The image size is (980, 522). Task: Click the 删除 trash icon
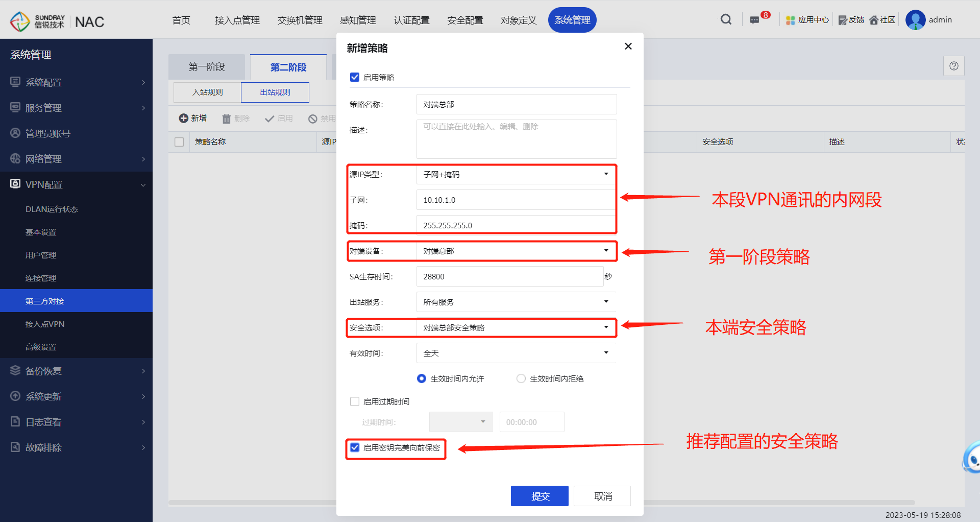pyautogui.click(x=227, y=118)
